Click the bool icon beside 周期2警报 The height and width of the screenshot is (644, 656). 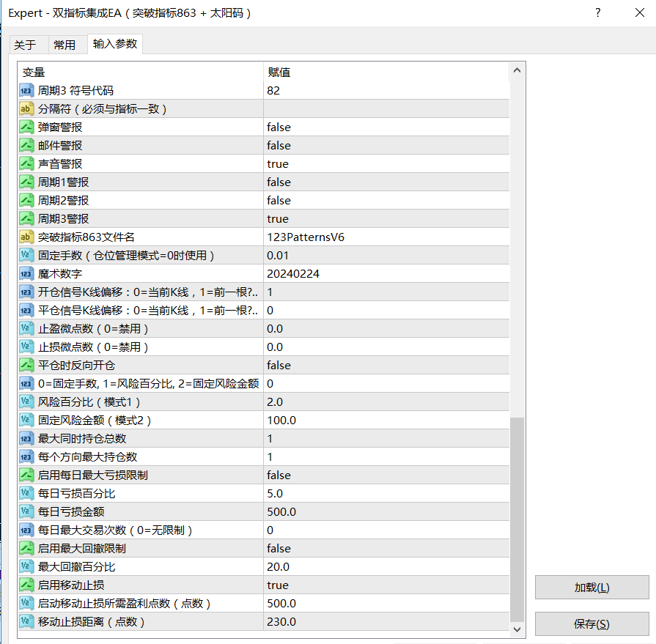click(26, 201)
